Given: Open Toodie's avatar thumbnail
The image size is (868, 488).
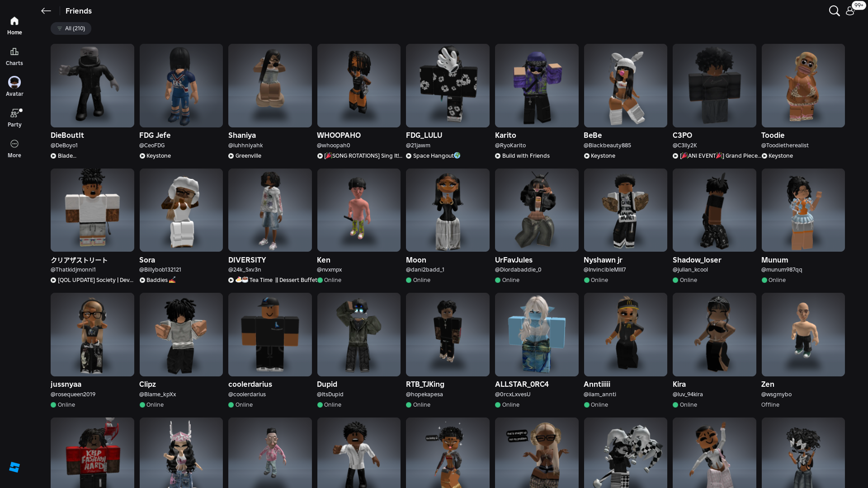Looking at the screenshot, I should coord(803,85).
